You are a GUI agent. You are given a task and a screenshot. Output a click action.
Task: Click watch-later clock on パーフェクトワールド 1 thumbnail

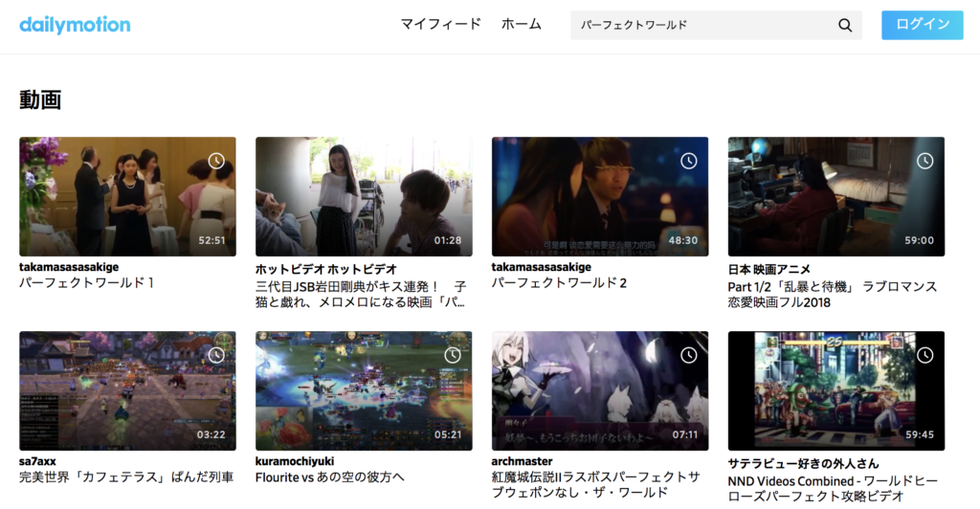[216, 161]
